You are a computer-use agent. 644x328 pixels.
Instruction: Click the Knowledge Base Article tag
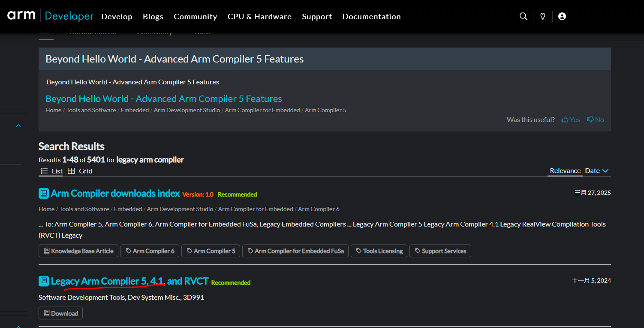coord(78,251)
